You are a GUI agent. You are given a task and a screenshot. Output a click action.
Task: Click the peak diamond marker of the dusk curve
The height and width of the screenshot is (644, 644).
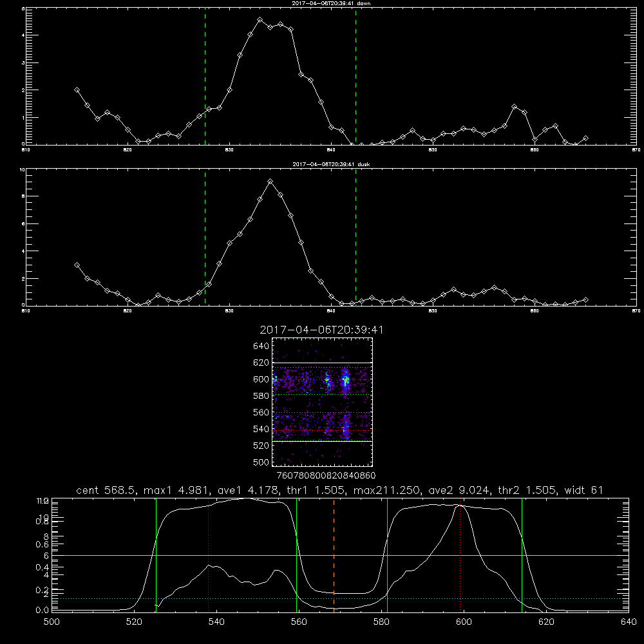coord(270,181)
